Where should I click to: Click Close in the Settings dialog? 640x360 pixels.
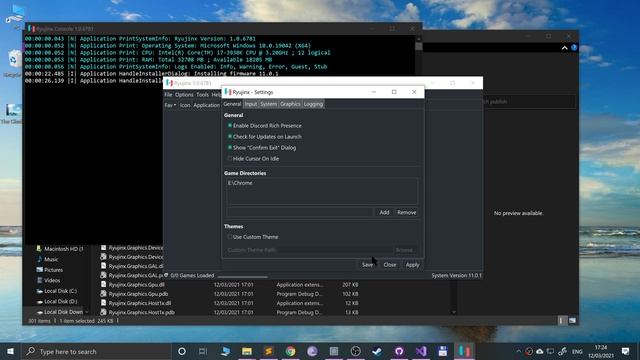click(390, 265)
